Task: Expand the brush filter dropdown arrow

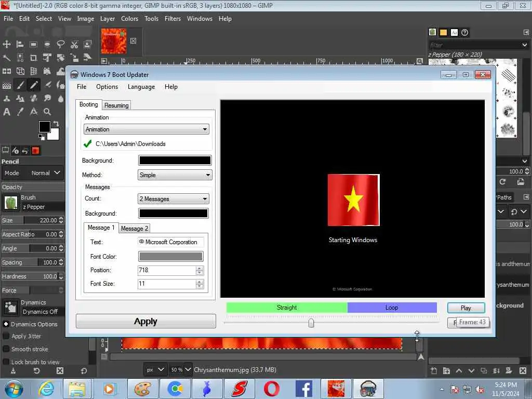Action: [x=525, y=45]
